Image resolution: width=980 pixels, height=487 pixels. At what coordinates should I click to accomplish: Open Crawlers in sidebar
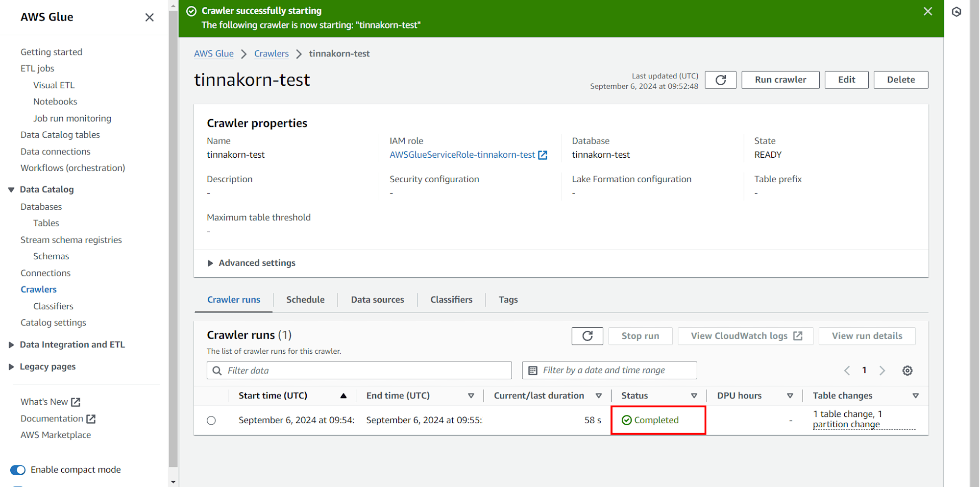(39, 290)
